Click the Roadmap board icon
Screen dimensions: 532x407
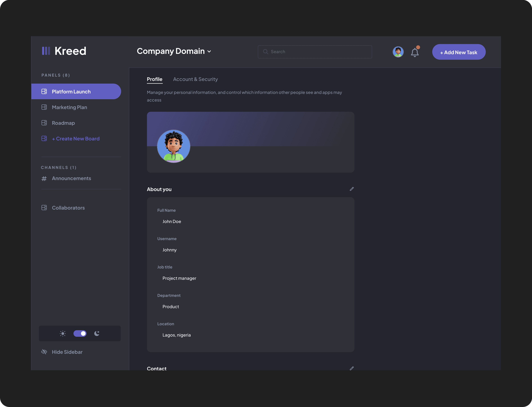click(x=44, y=123)
